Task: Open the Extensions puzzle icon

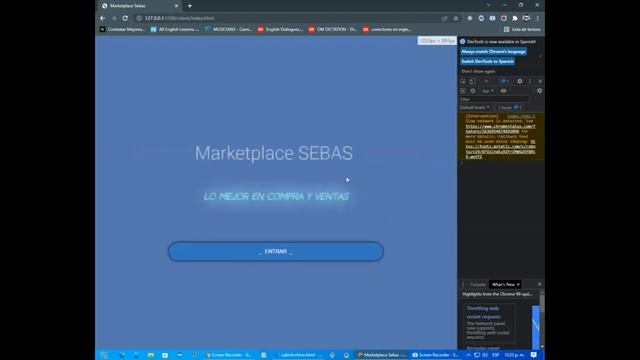Action: 515,18
